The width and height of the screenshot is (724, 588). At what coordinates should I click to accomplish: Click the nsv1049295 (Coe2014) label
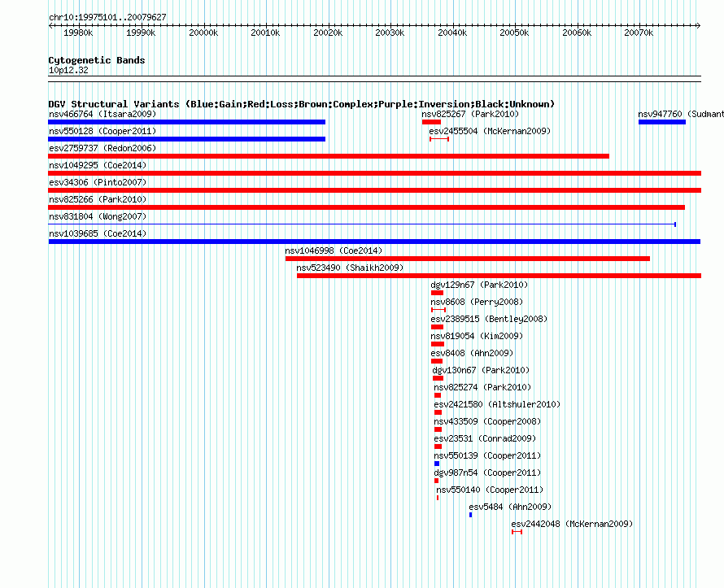98,165
